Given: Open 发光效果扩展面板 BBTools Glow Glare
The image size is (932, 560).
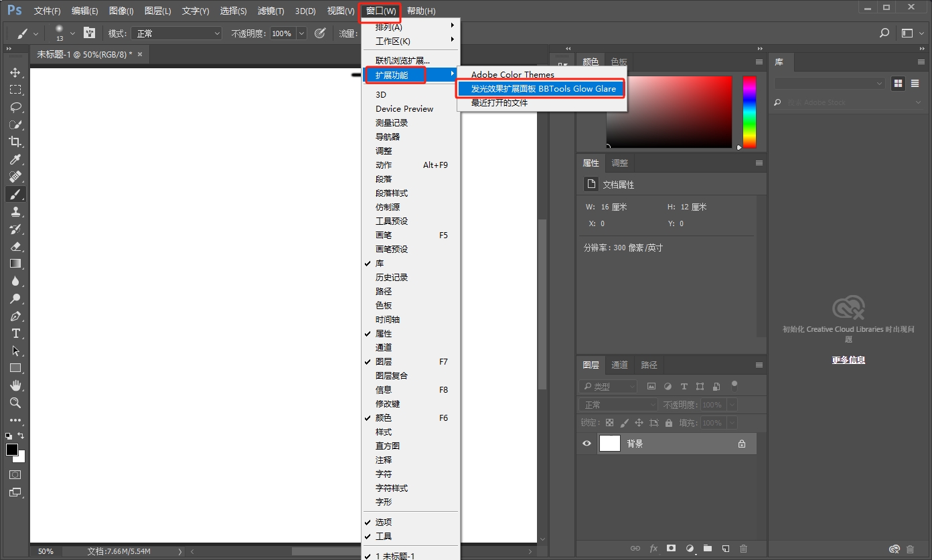Looking at the screenshot, I should 543,88.
